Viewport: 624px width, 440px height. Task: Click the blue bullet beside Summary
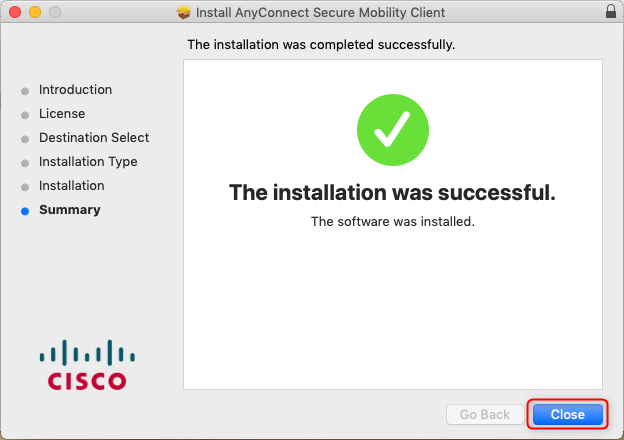pyautogui.click(x=25, y=211)
